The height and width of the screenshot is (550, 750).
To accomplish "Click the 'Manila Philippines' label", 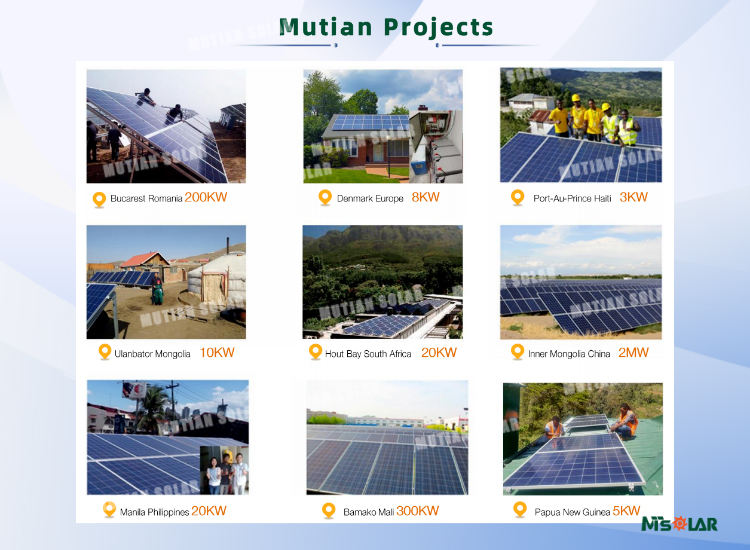I will [x=154, y=512].
